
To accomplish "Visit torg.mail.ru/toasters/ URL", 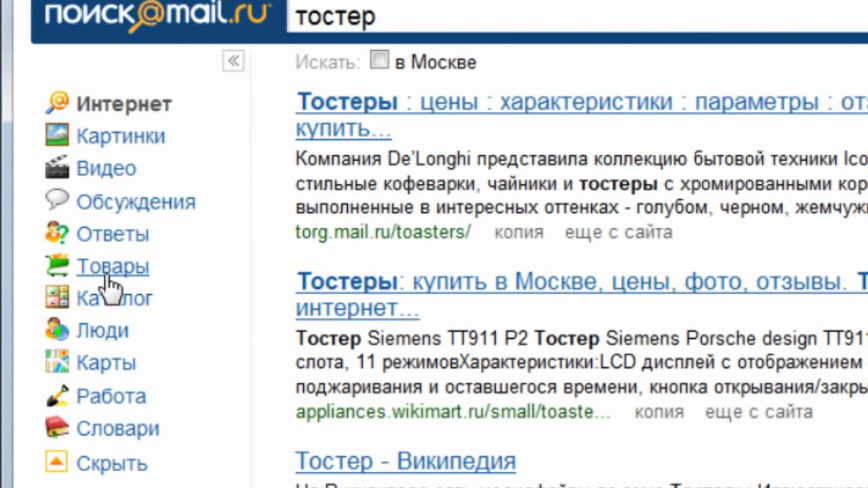I will [x=383, y=232].
